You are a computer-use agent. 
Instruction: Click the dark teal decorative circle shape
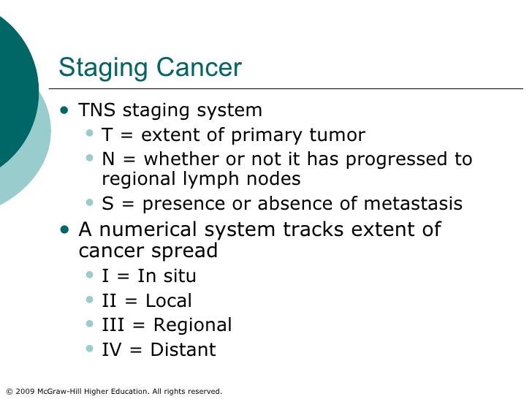click(x=13, y=88)
